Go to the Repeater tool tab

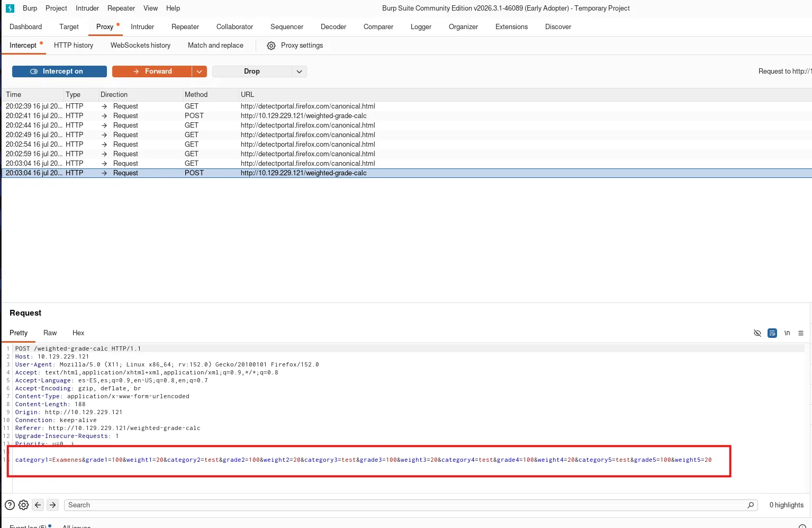[x=185, y=27]
